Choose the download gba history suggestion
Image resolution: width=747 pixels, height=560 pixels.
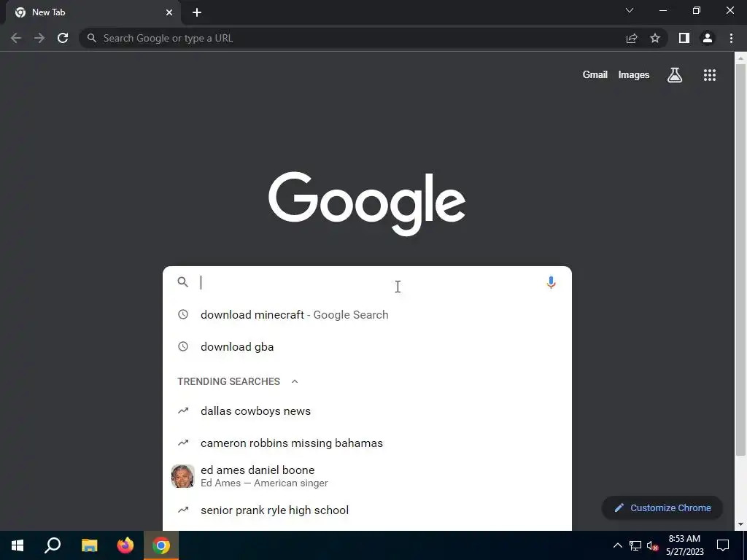pyautogui.click(x=367, y=346)
